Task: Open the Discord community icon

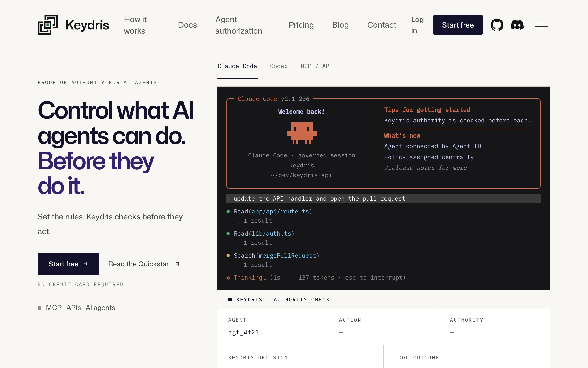Action: click(517, 25)
